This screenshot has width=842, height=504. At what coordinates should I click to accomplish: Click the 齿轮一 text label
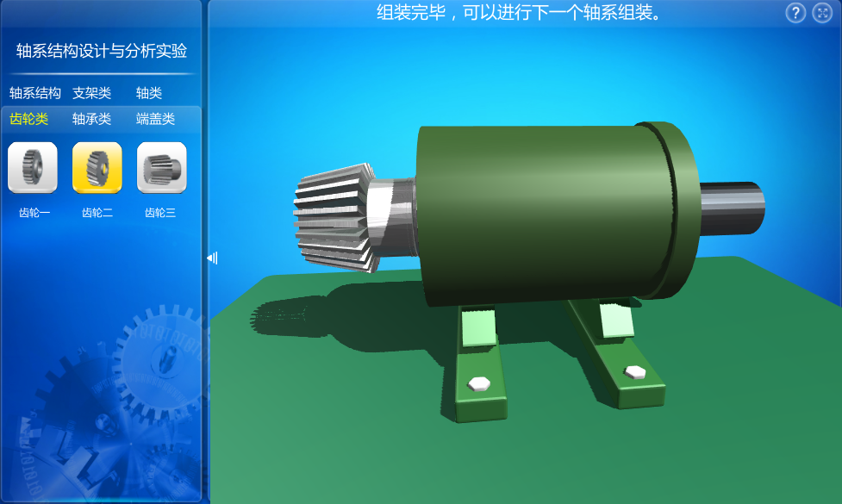34,213
